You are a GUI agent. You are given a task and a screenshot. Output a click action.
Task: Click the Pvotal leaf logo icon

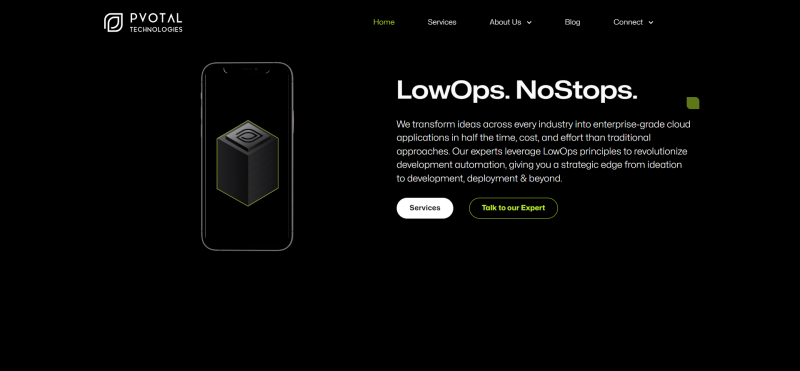(113, 22)
